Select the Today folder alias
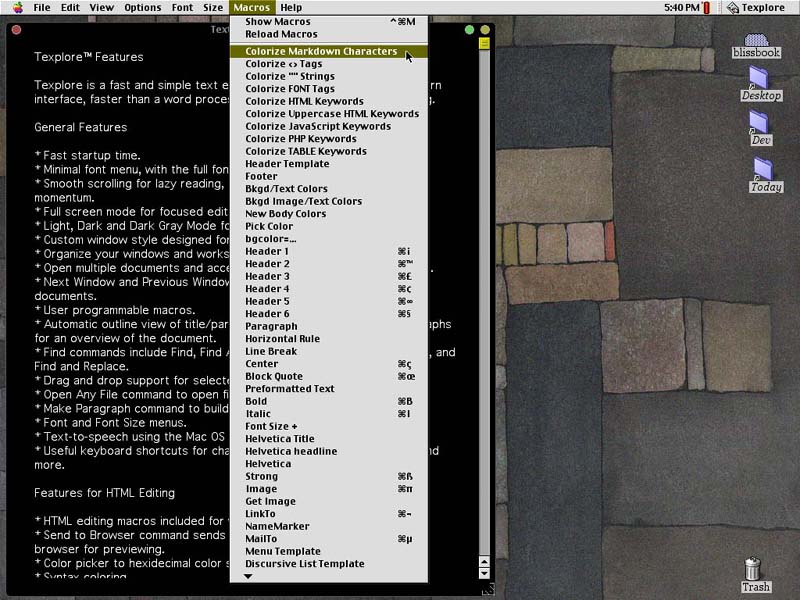The height and width of the screenshot is (600, 800). (x=765, y=175)
